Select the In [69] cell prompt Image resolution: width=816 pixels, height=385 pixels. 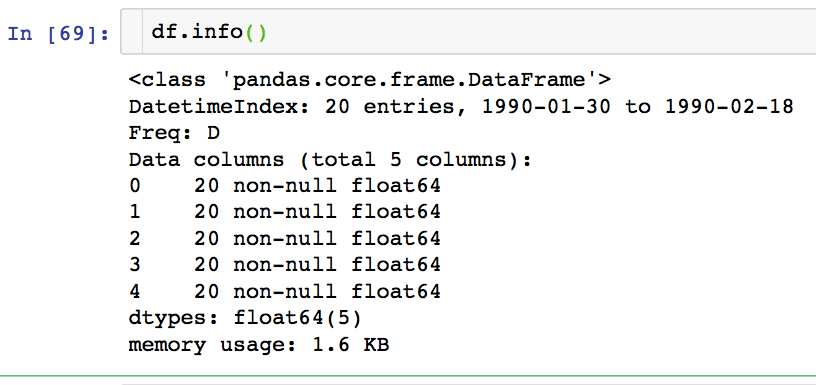click(58, 34)
